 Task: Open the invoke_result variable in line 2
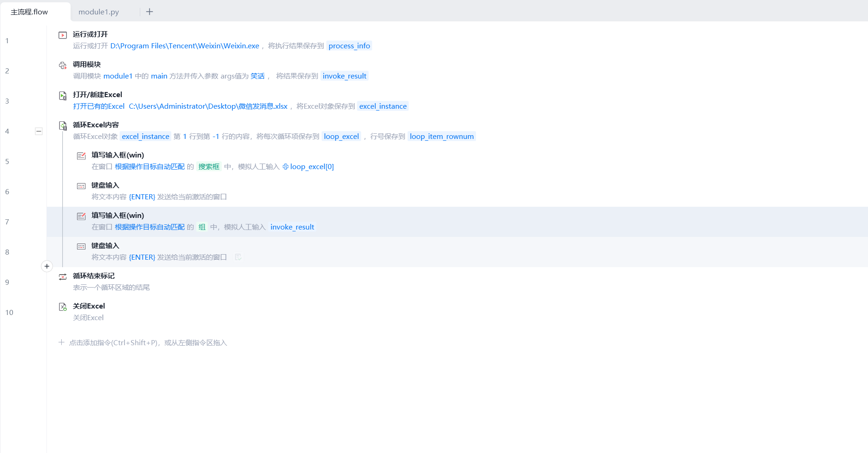tap(345, 76)
